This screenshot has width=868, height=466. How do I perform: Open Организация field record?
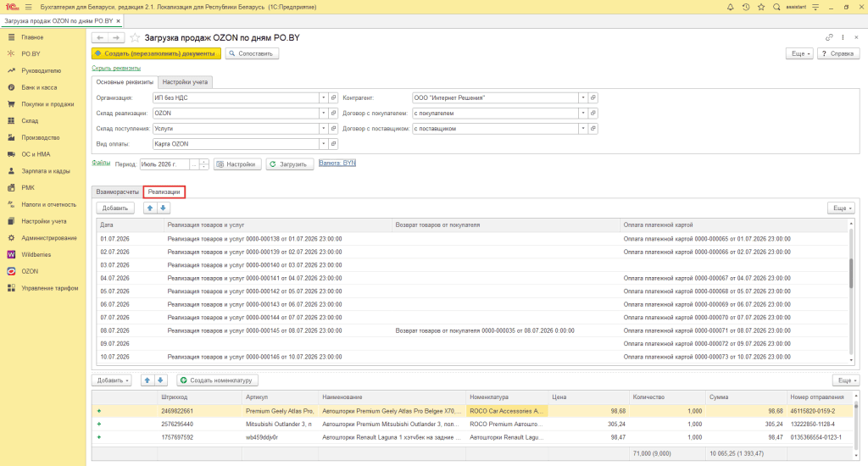point(333,98)
